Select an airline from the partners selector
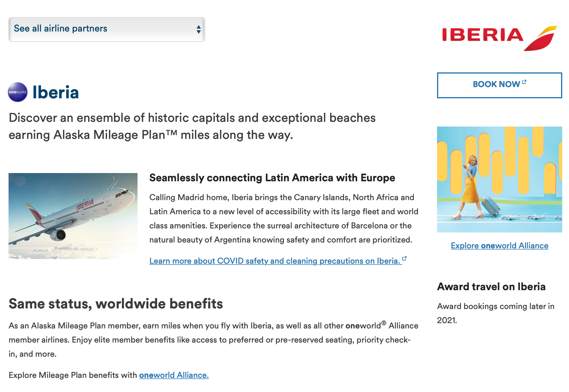569x392 pixels. point(107,29)
